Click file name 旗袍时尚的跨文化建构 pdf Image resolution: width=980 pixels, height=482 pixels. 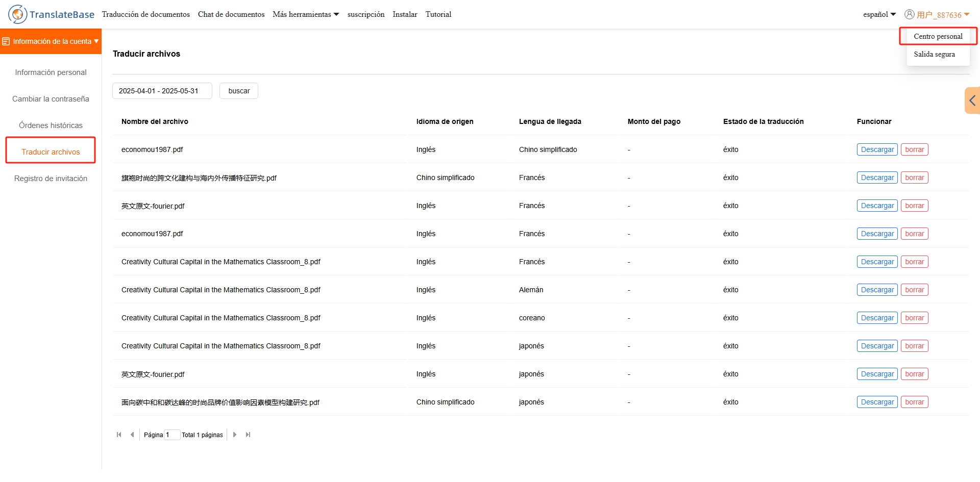pos(199,178)
